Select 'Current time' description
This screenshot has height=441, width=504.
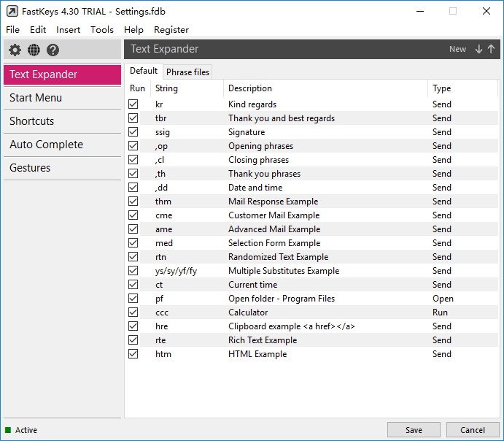(252, 285)
